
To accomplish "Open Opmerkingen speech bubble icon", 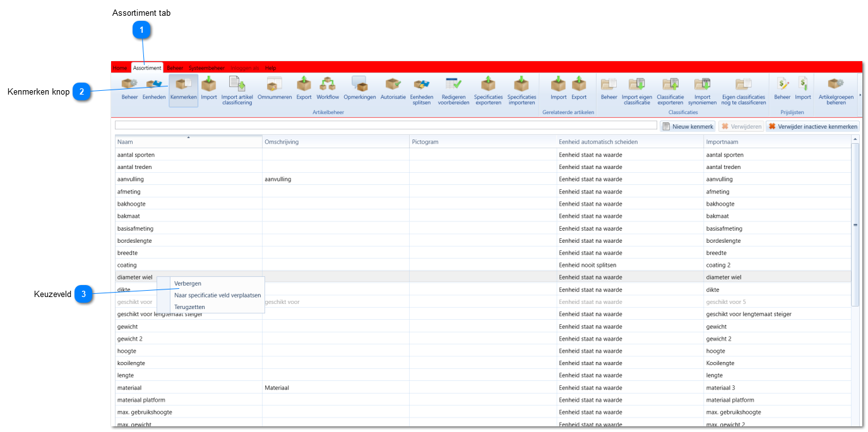I will pyautogui.click(x=360, y=89).
